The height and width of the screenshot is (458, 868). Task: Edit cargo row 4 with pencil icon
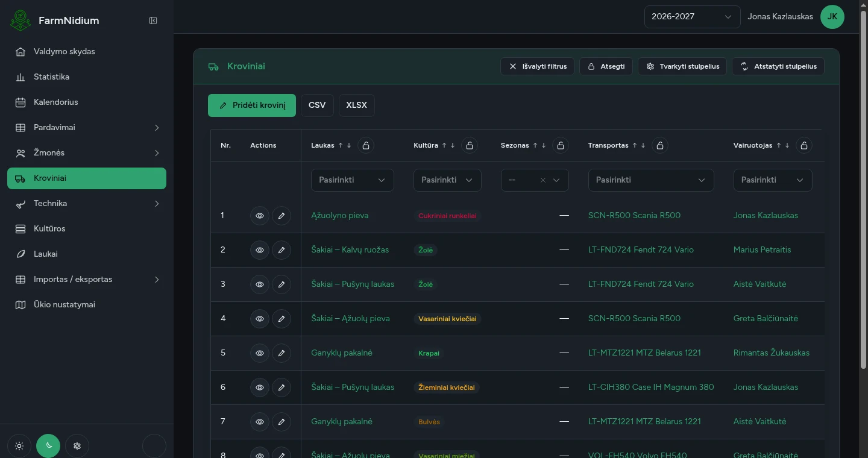[x=281, y=319]
